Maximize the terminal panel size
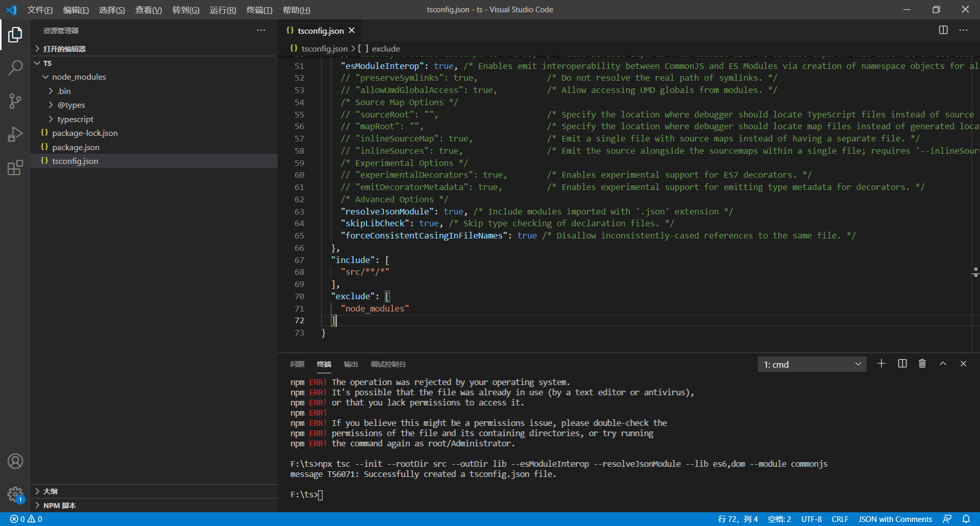 [943, 364]
